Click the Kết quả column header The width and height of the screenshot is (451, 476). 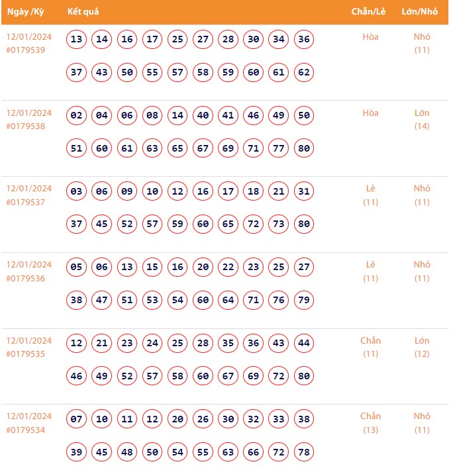coord(83,13)
